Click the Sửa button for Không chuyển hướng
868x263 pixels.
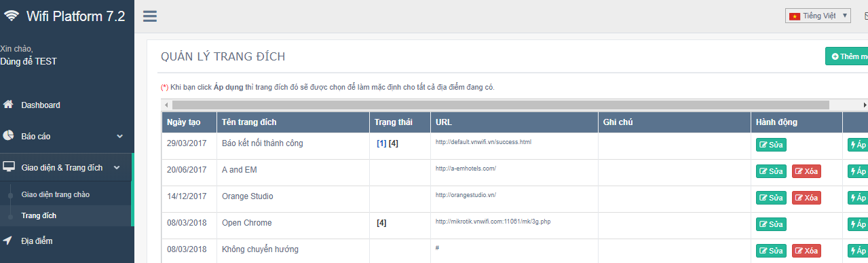tap(771, 251)
